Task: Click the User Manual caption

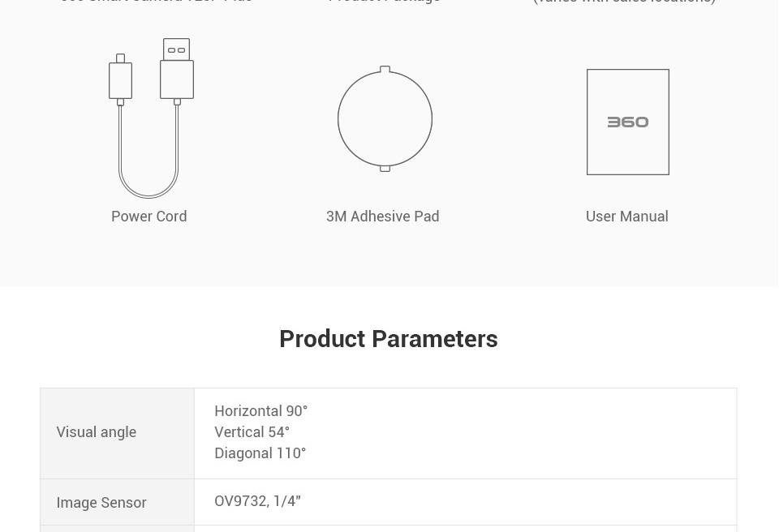Action: pyautogui.click(x=627, y=216)
